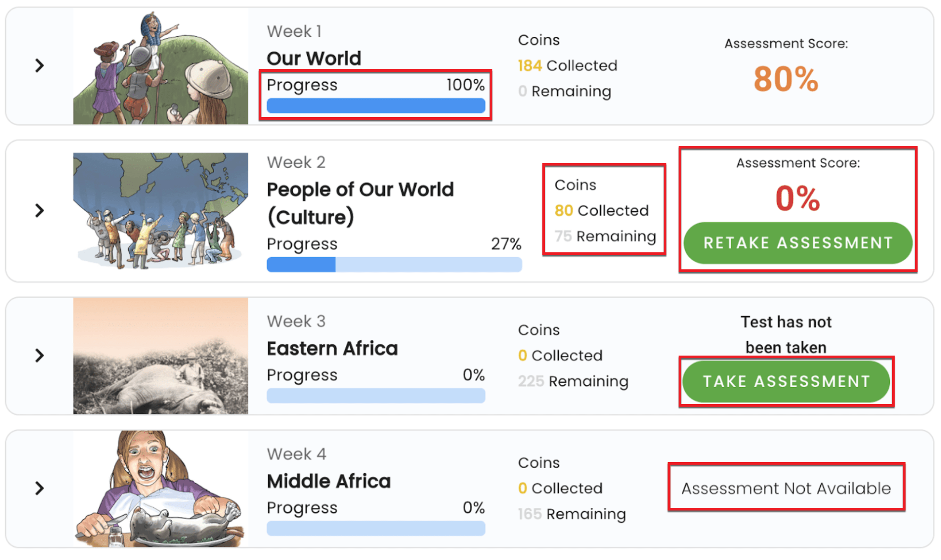The width and height of the screenshot is (941, 560).
Task: Click the Retake Assessment button
Action: pyautogui.click(x=797, y=243)
